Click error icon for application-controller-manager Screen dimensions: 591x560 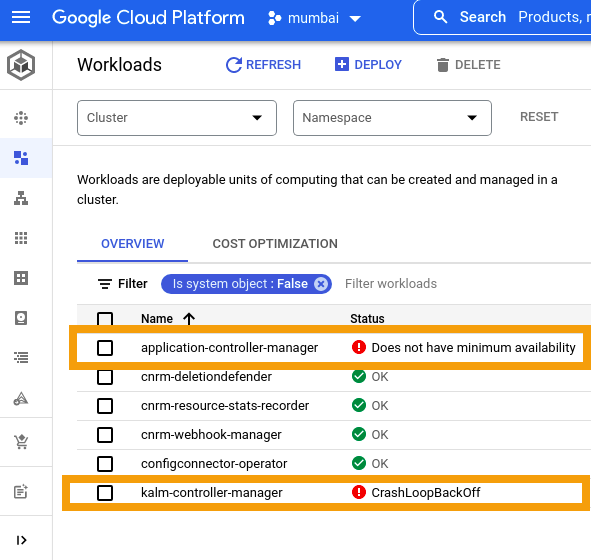[359, 347]
